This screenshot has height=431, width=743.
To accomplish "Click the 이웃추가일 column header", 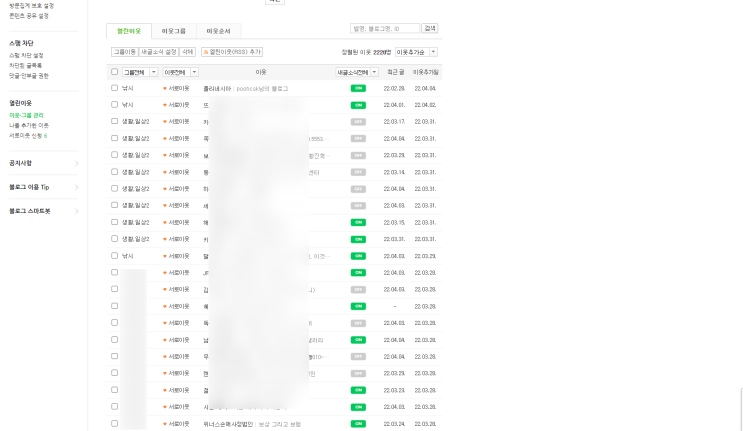I will pyautogui.click(x=425, y=72).
